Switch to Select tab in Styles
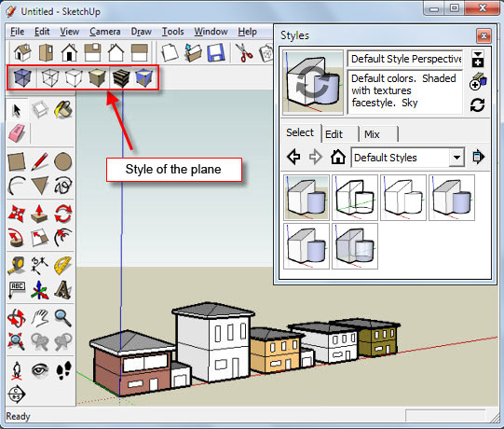 (x=300, y=132)
